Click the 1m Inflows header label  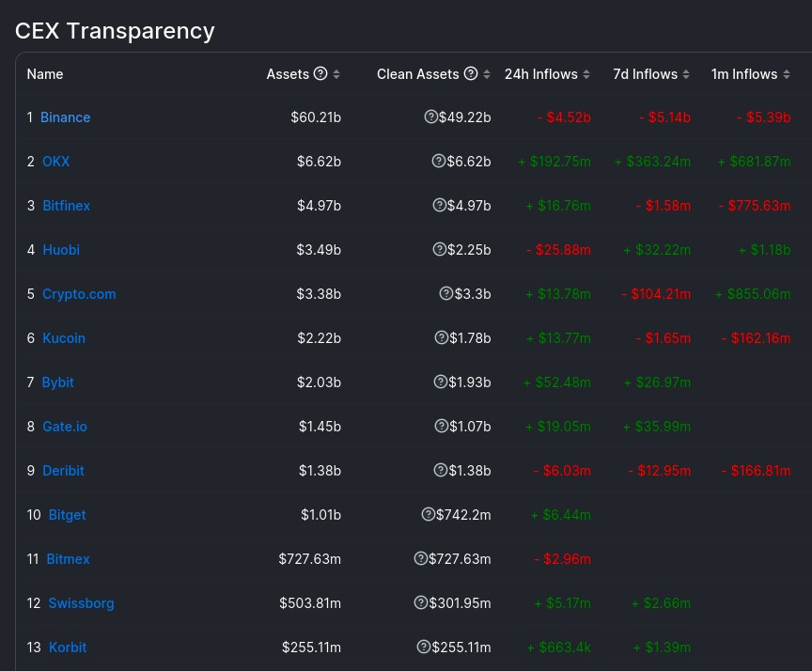[x=744, y=74]
